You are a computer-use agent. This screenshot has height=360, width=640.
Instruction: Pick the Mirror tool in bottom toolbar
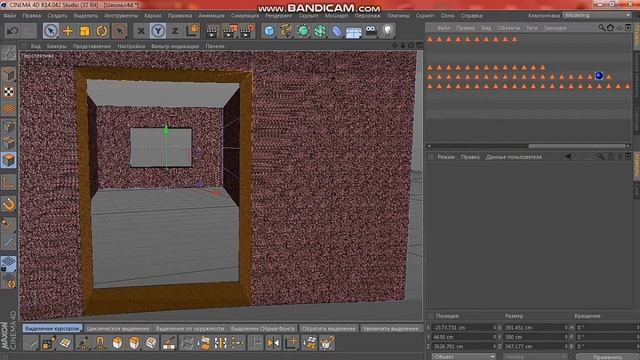coord(273,343)
